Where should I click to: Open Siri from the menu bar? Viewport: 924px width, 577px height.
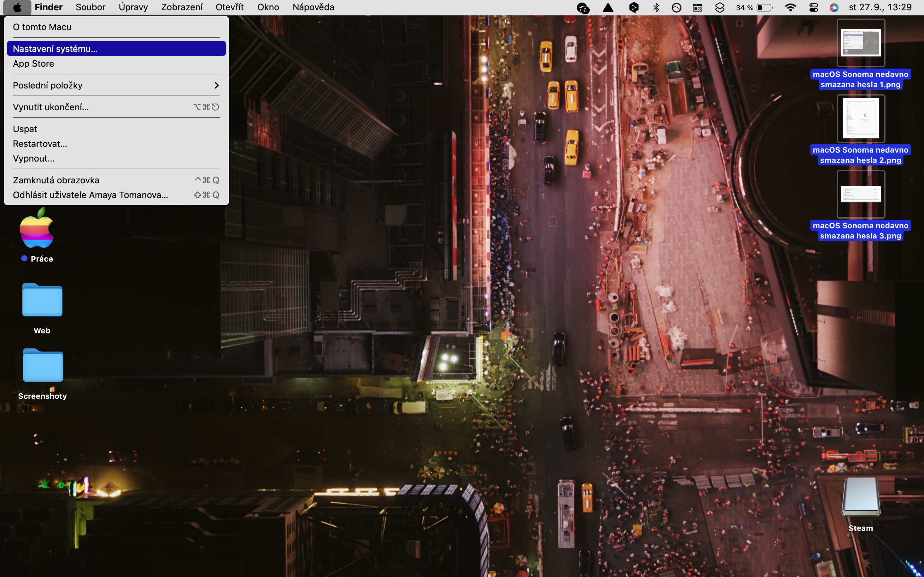(834, 8)
